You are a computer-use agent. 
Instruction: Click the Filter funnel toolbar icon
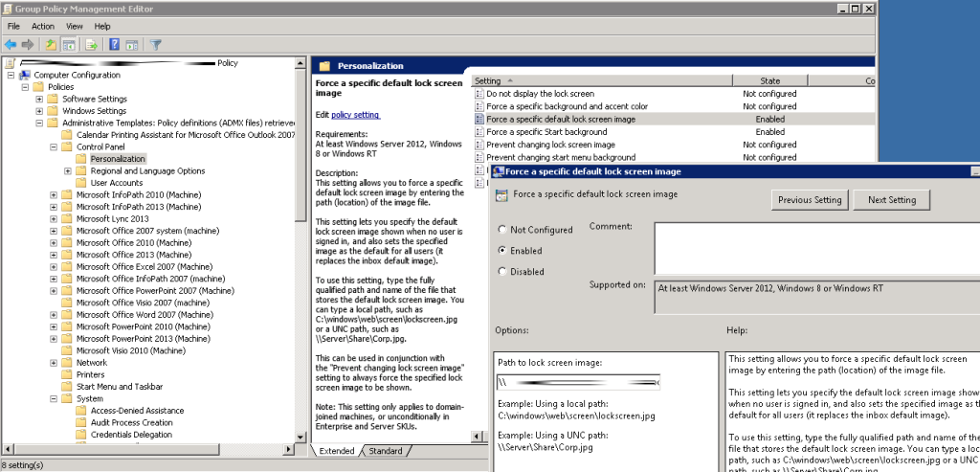(x=156, y=44)
